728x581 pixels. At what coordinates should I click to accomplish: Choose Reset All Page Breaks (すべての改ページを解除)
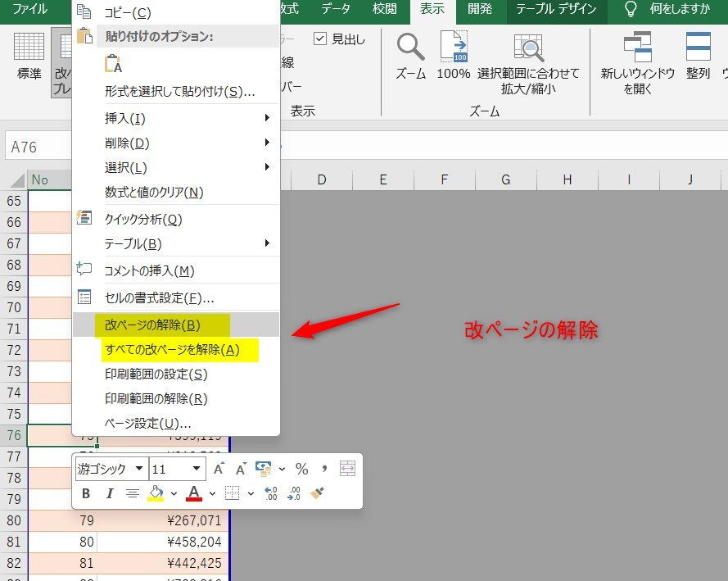[176, 349]
